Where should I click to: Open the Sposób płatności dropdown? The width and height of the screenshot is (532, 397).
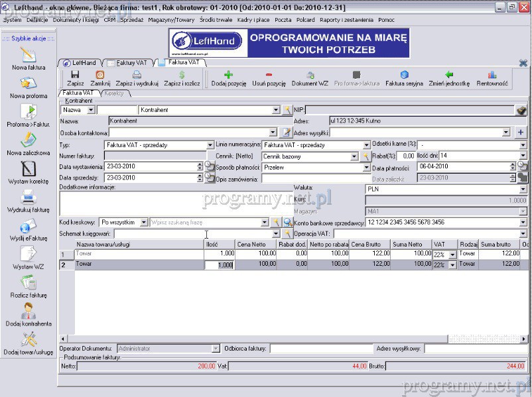pos(366,168)
